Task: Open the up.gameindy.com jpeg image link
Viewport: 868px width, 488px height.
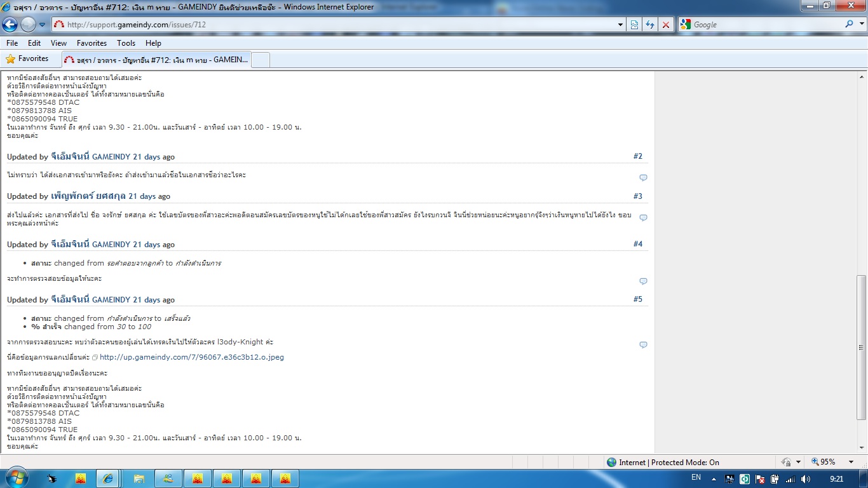Action: point(192,357)
